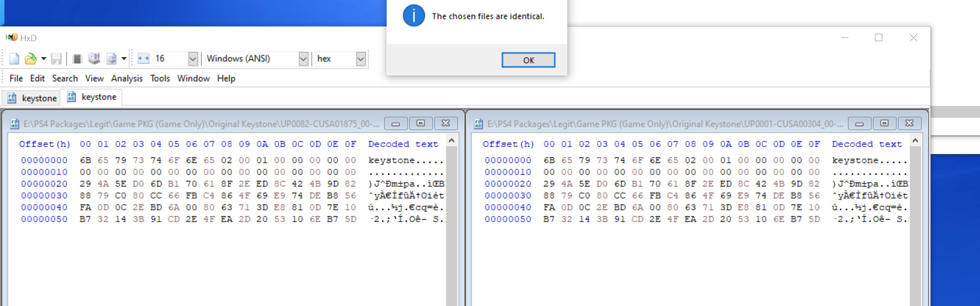Image resolution: width=980 pixels, height=306 pixels.
Task: Click byte FA at offset 00000040, right pane
Action: 549,207
